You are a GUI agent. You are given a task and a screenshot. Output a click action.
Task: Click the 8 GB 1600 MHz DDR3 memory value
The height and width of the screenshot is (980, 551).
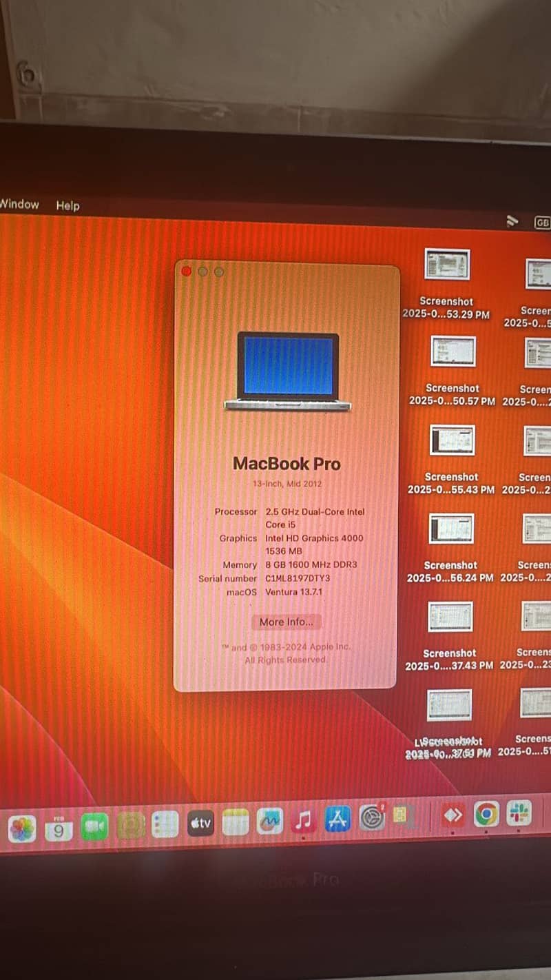[x=311, y=564]
